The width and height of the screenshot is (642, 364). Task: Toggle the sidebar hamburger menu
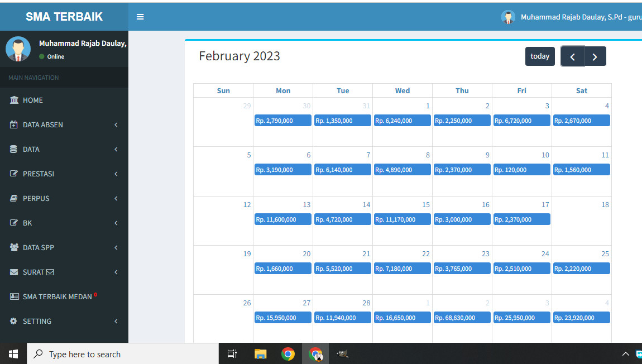(140, 17)
